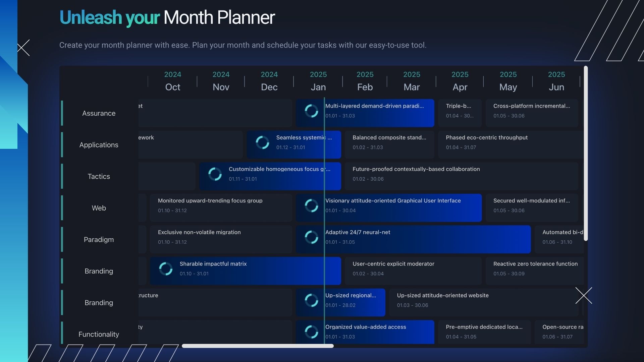644x362 pixels.
Task: Click the progress spinner on Multi-layered demand-driven paradigm
Action: [x=312, y=111]
